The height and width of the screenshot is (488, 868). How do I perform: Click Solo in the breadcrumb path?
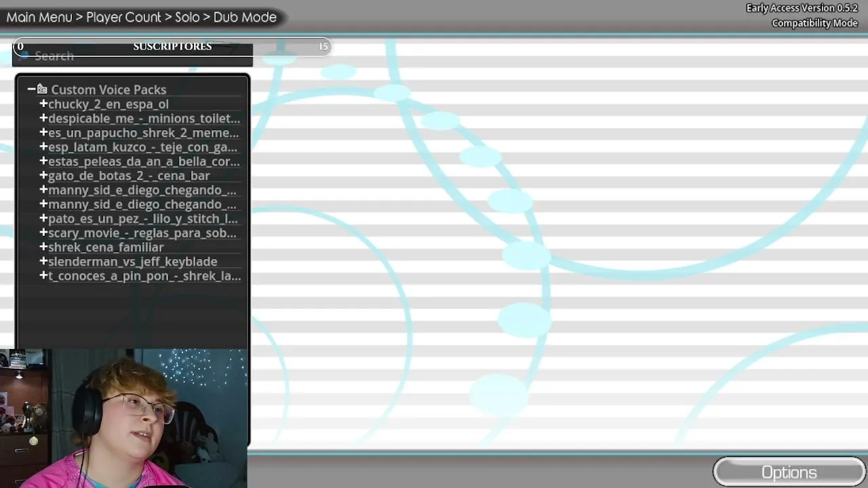(x=187, y=17)
